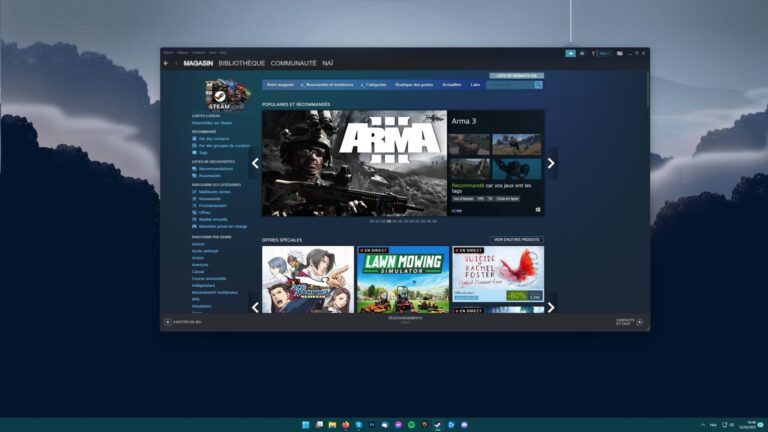768x432 pixels.
Task: Click the plus icon beside Ajouter un jeu
Action: (167, 322)
